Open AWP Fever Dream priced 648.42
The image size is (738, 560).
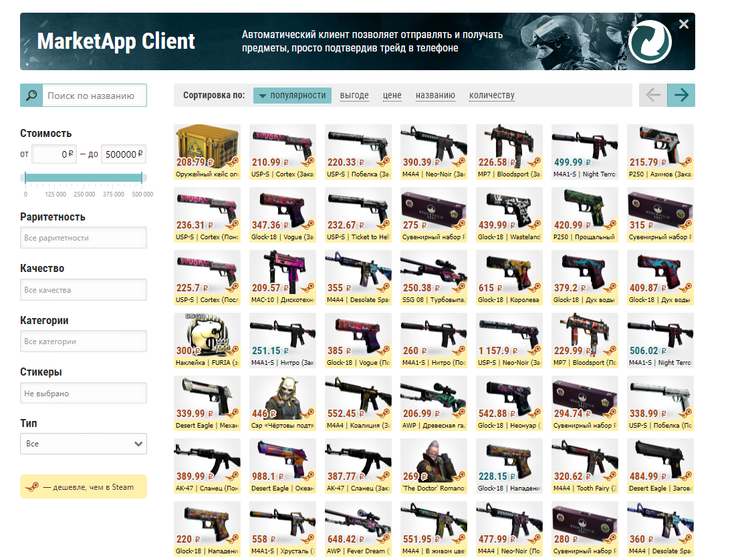[x=358, y=529]
